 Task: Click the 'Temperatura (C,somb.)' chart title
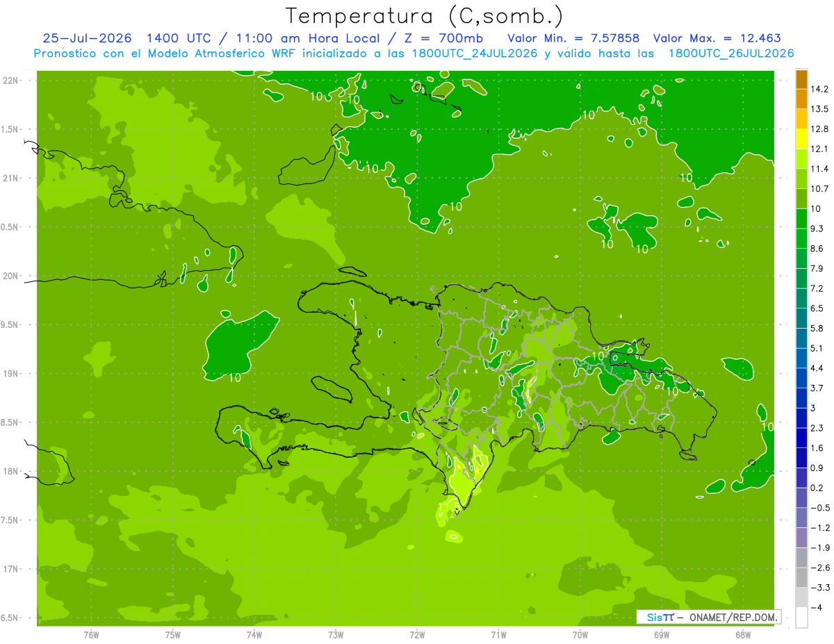(424, 16)
